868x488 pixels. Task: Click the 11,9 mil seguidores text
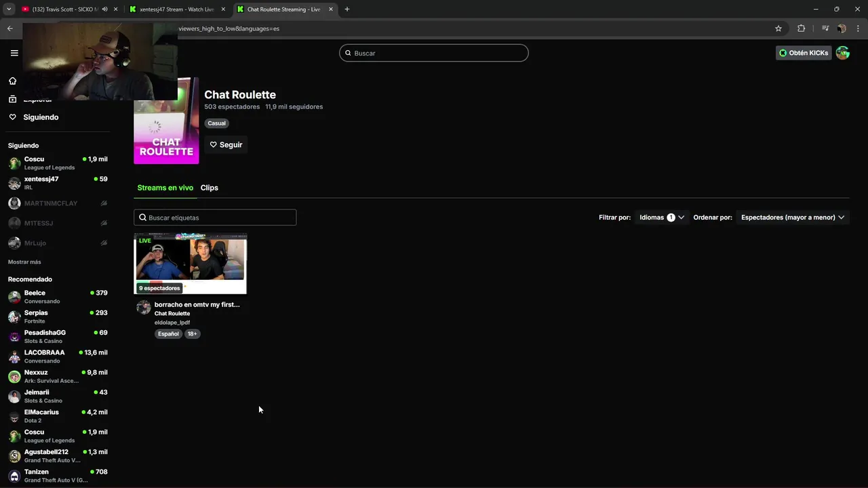(x=294, y=106)
